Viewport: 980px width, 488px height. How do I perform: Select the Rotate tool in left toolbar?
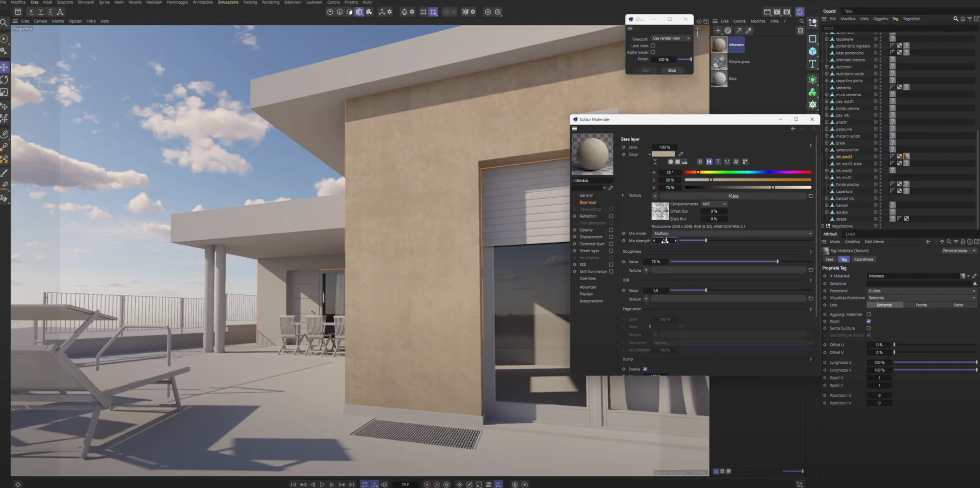4,80
